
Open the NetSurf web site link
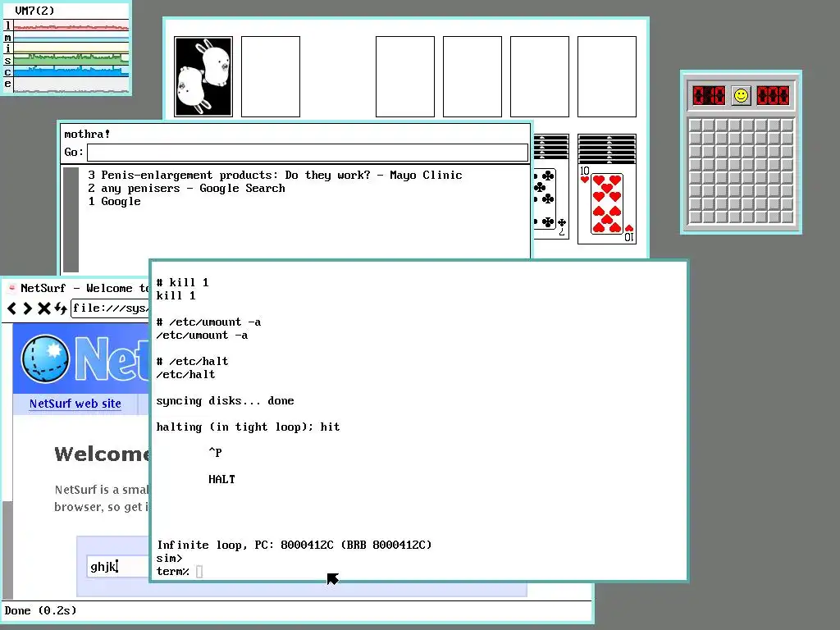[x=75, y=404]
